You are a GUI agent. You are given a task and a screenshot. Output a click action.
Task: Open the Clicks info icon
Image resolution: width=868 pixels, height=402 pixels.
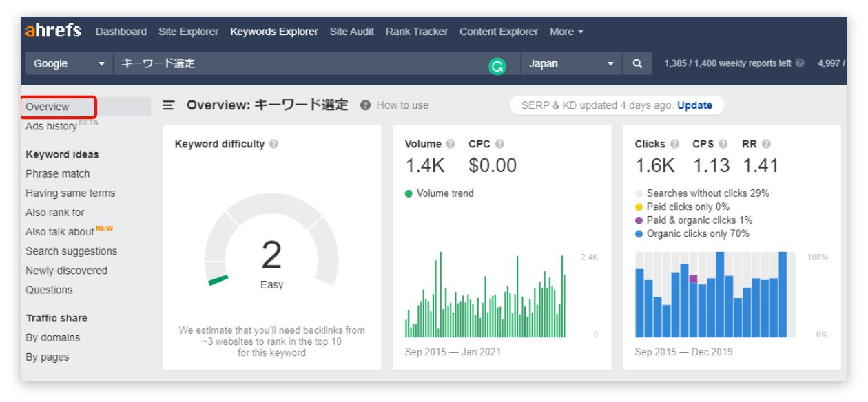pos(675,145)
